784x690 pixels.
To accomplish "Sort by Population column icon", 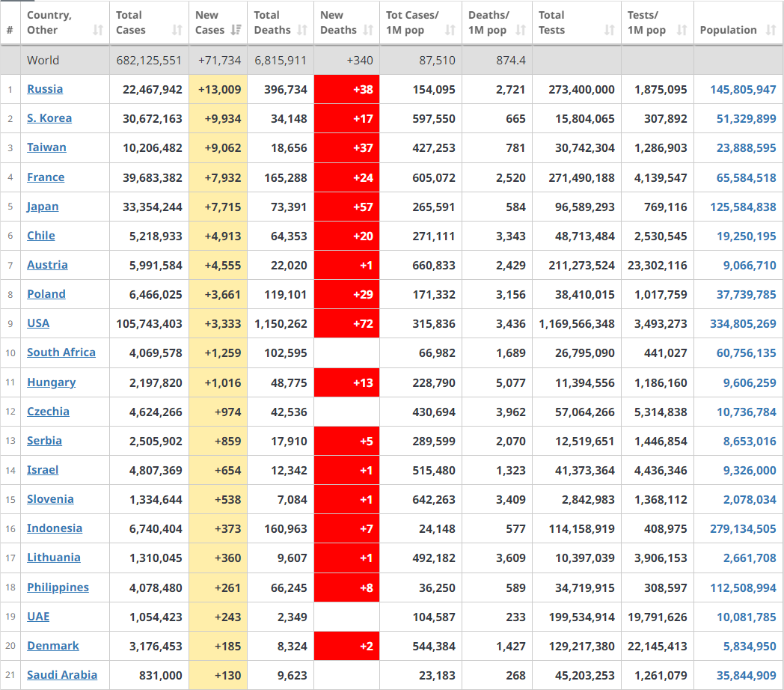I will tap(771, 30).
